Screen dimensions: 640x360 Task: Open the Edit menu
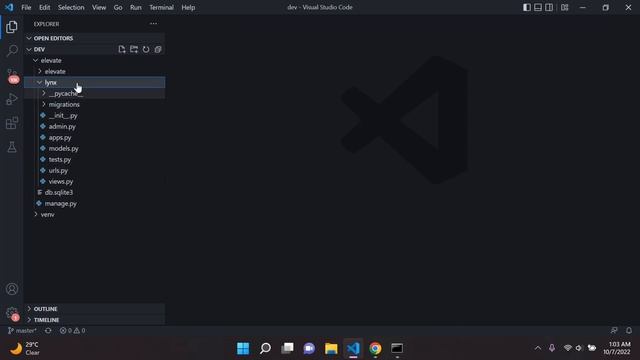point(44,7)
